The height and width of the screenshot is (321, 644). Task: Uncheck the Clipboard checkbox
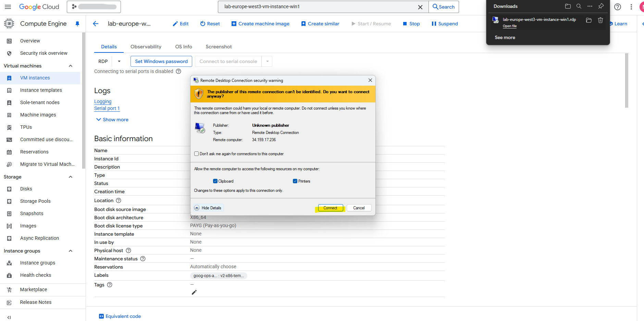pyautogui.click(x=215, y=181)
